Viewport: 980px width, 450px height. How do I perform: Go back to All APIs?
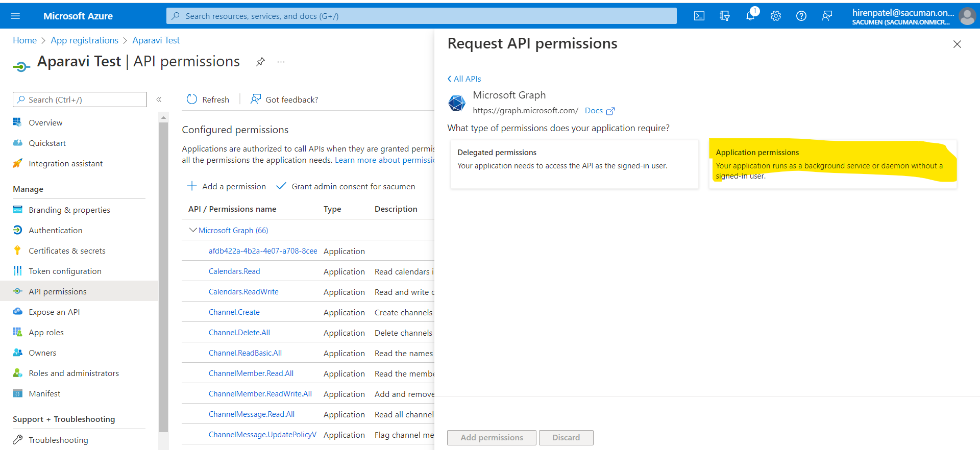point(464,79)
